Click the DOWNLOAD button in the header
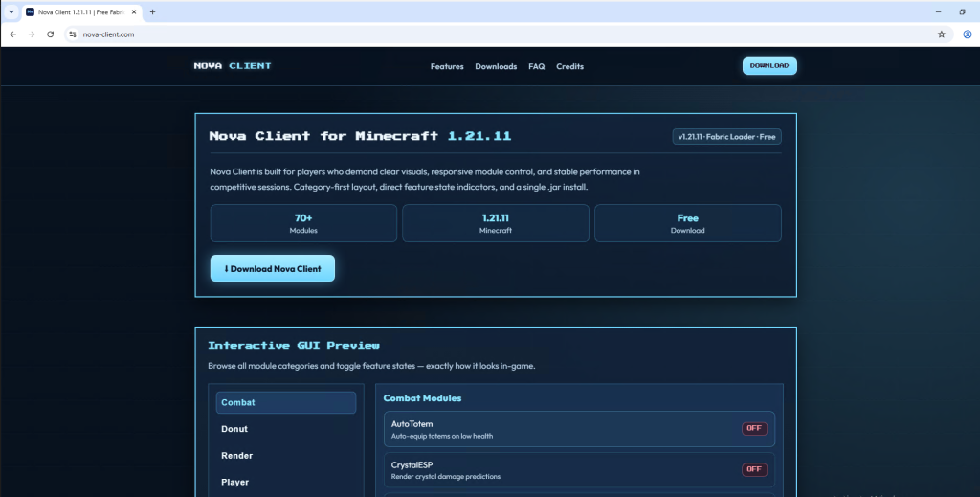Image resolution: width=980 pixels, height=497 pixels. (x=769, y=66)
